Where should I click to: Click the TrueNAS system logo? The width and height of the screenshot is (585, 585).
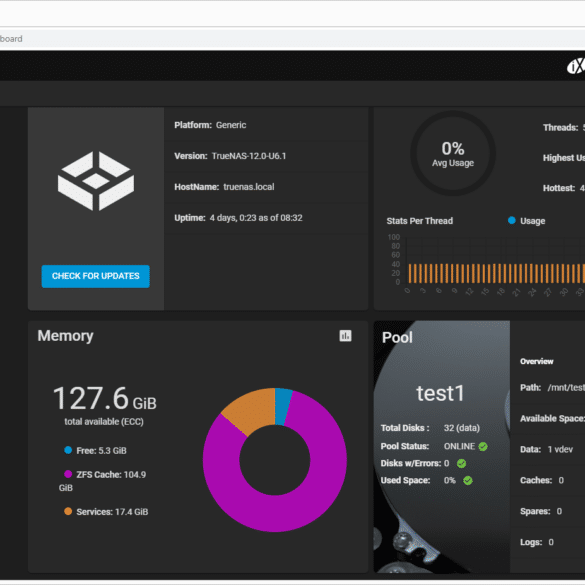(x=96, y=181)
